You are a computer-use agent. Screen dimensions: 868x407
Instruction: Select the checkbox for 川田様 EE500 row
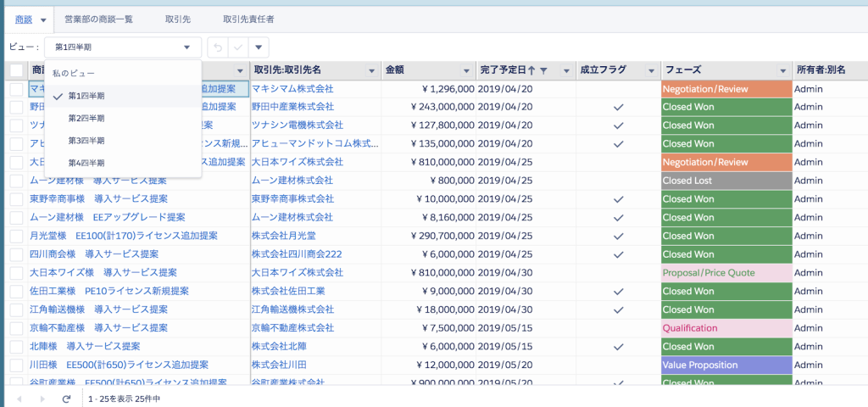point(17,365)
